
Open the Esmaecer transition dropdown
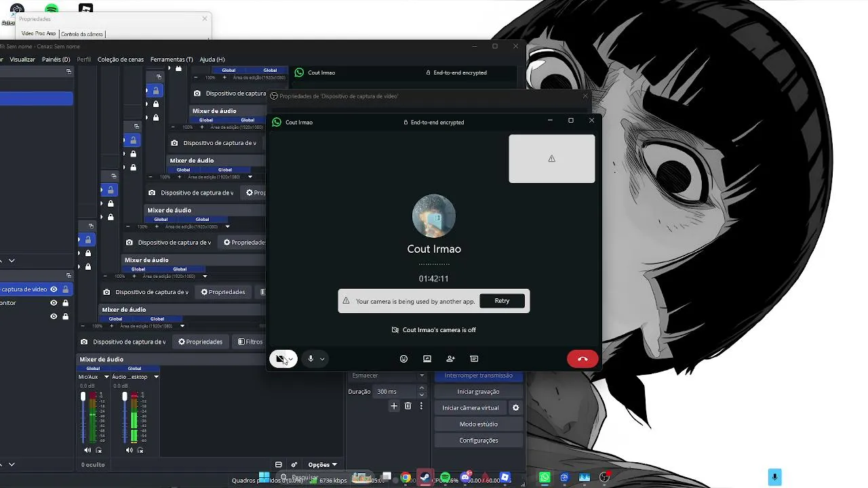click(x=388, y=375)
